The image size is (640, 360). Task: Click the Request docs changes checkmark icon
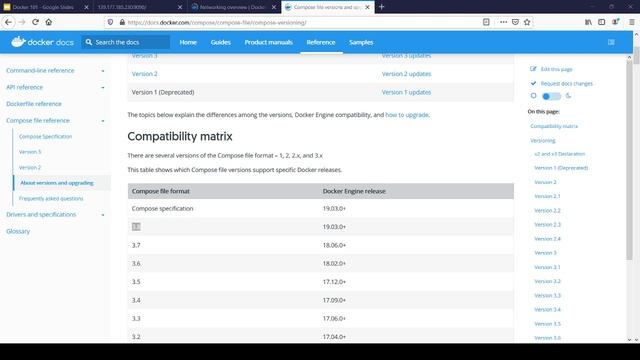pos(533,83)
